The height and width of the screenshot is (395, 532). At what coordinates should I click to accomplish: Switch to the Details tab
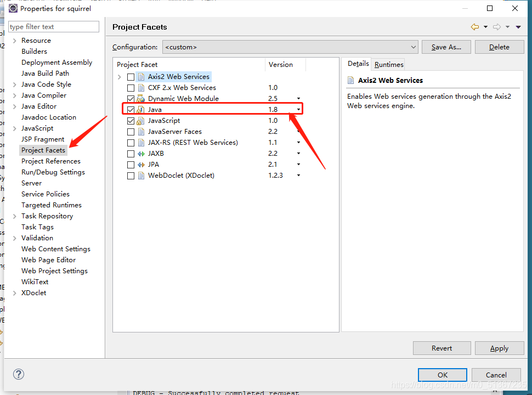tap(358, 64)
